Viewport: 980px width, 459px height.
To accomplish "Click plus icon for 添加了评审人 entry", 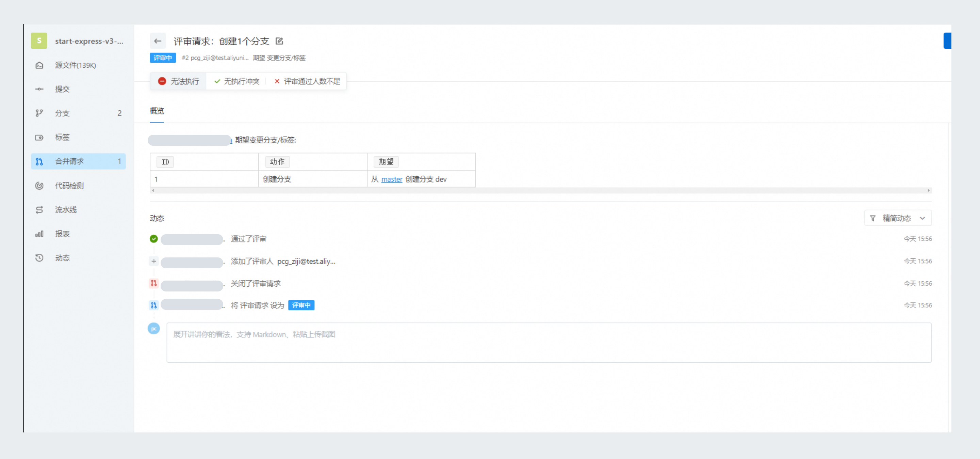I will (x=154, y=261).
